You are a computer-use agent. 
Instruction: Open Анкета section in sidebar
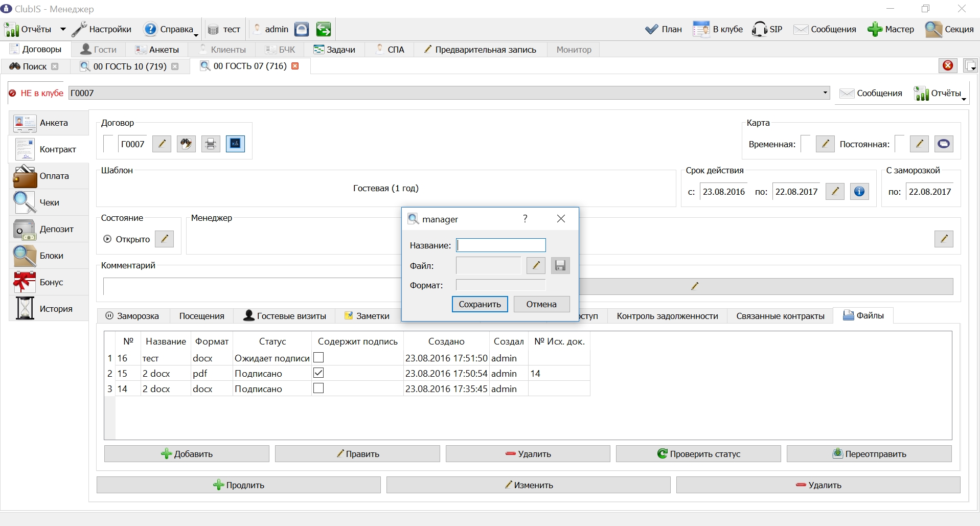(x=49, y=123)
